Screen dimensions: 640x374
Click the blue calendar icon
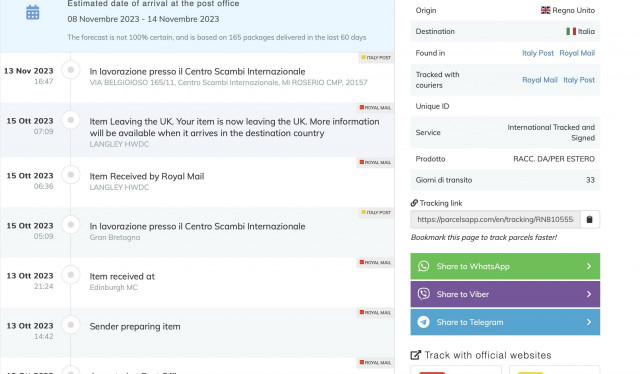pos(33,12)
